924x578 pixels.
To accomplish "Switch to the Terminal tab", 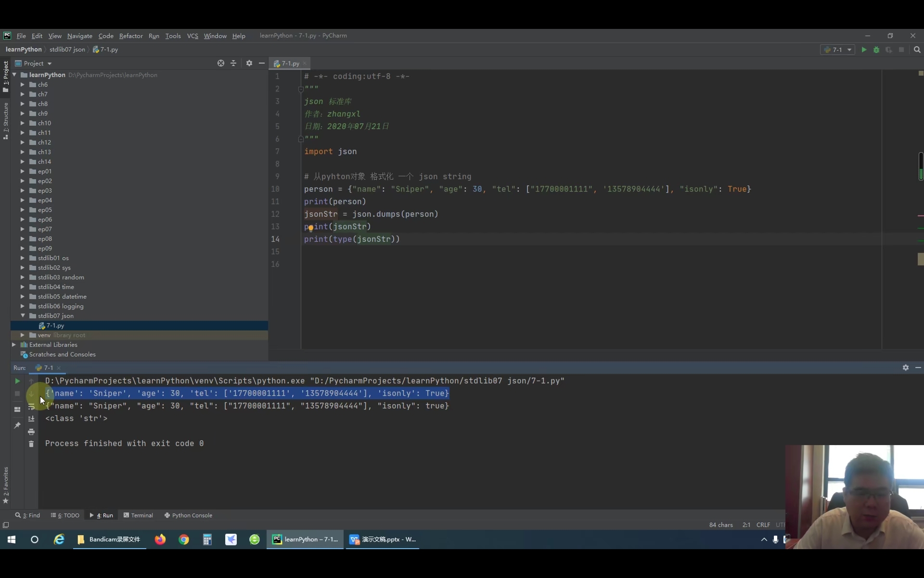I will (138, 515).
